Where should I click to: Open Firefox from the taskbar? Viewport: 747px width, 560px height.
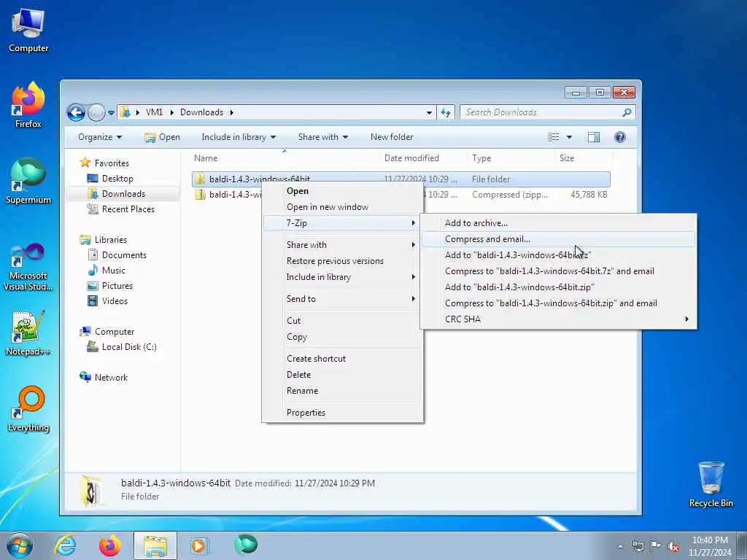point(109,545)
